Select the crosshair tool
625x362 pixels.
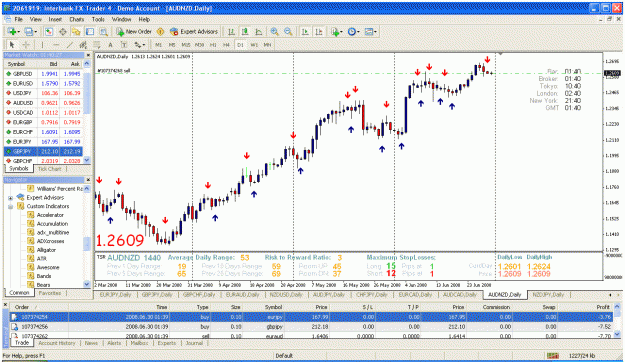click(26, 45)
